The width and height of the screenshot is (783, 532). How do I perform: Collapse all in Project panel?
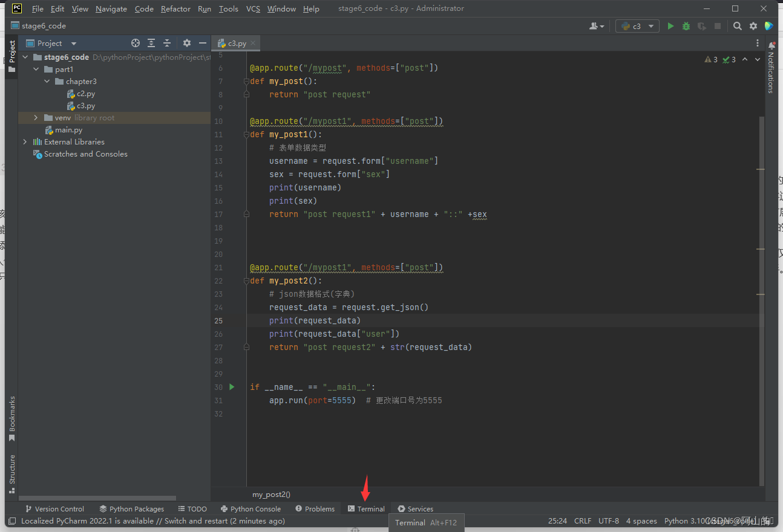(167, 43)
